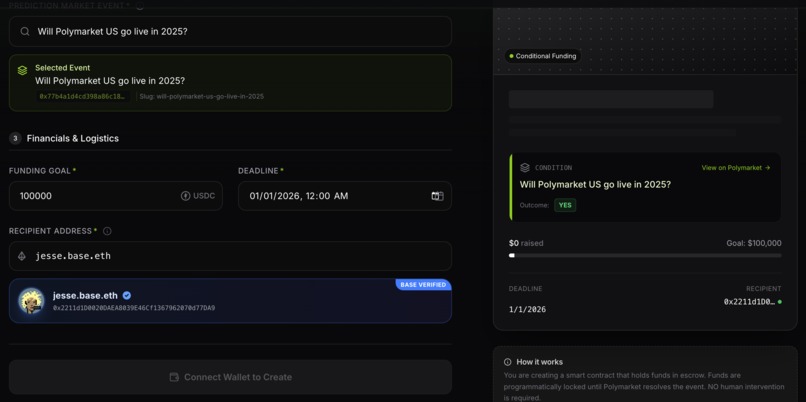
Task: Click the green status dot beside recipient 0x2211d1D0
Action: pyautogui.click(x=779, y=302)
